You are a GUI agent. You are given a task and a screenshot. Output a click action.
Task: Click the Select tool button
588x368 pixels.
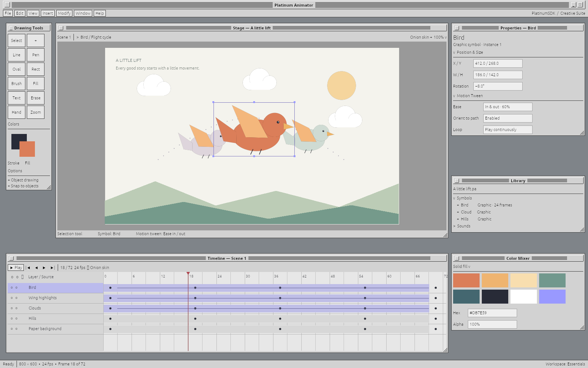[x=17, y=40]
